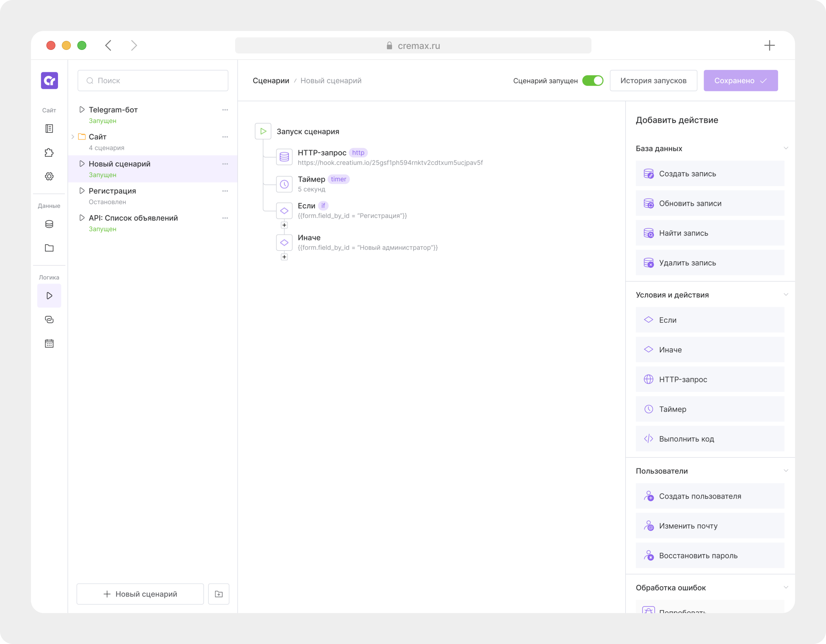Add the Найти запись action

(710, 233)
